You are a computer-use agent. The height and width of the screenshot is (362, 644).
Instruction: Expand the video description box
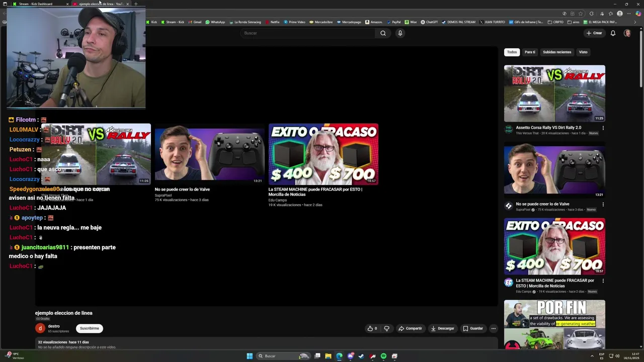coord(266,344)
